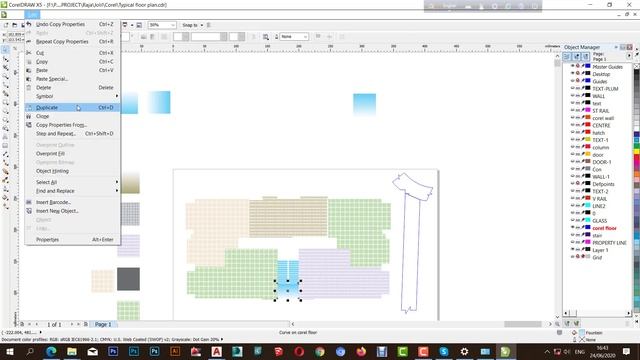Click the Open file toolbar icon
This screenshot has width=640, height=360.
click(x=14, y=25)
